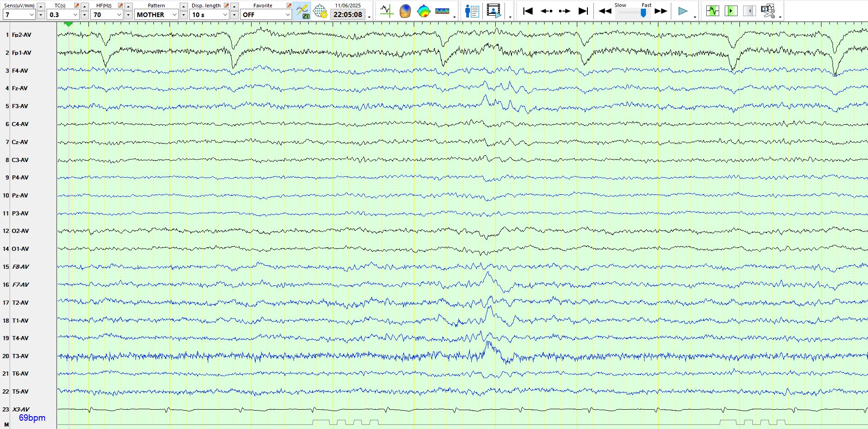
Task: Toggle the 50 Hz notch filter icon
Action: tap(302, 11)
